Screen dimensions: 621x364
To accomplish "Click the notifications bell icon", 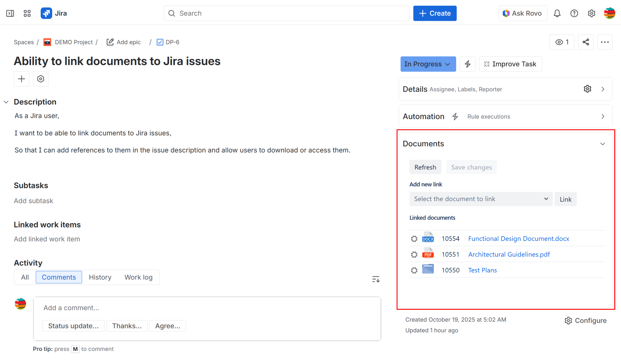I will point(557,13).
